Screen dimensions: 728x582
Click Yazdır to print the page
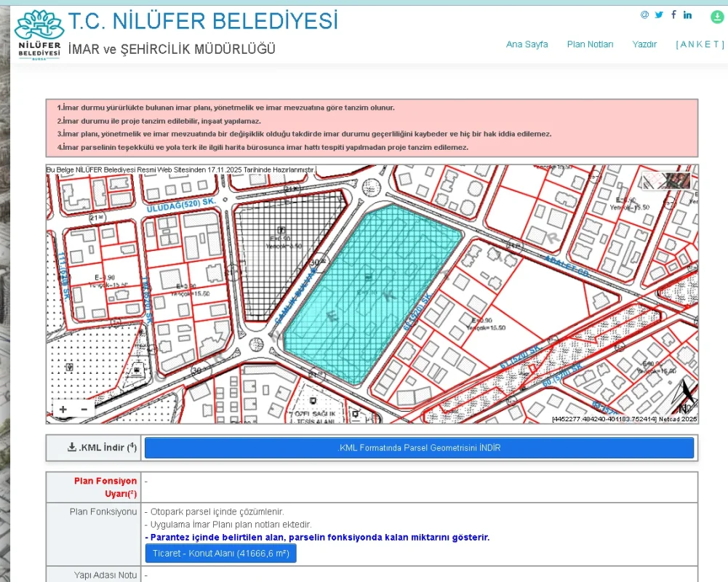tap(644, 44)
